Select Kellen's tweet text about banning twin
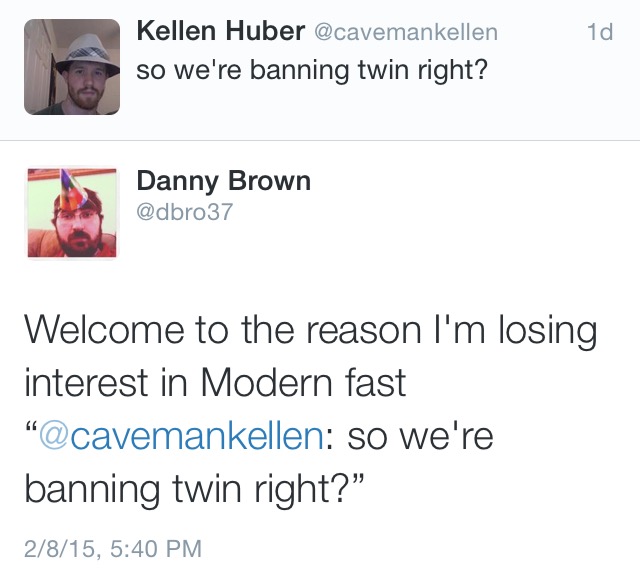640x580 pixels. pos(311,72)
